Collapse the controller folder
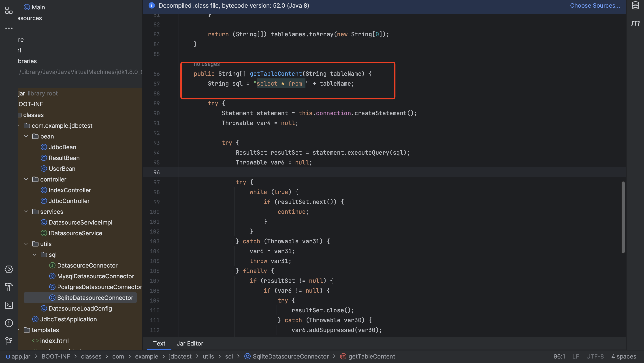 tap(26, 179)
